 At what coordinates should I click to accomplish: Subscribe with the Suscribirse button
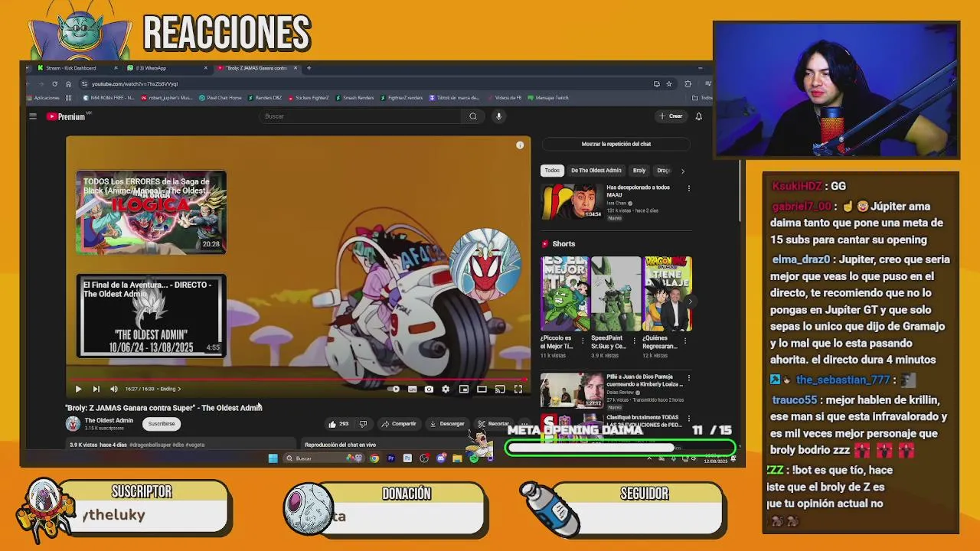162,423
